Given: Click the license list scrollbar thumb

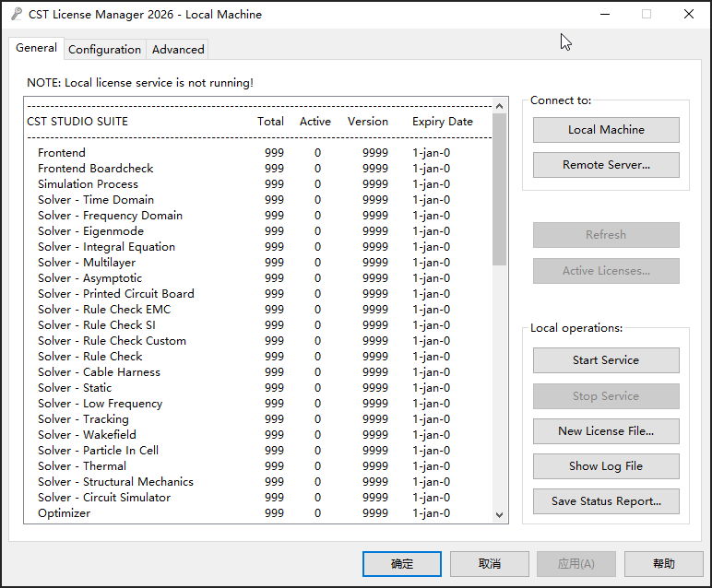Looking at the screenshot, I should point(499,189).
